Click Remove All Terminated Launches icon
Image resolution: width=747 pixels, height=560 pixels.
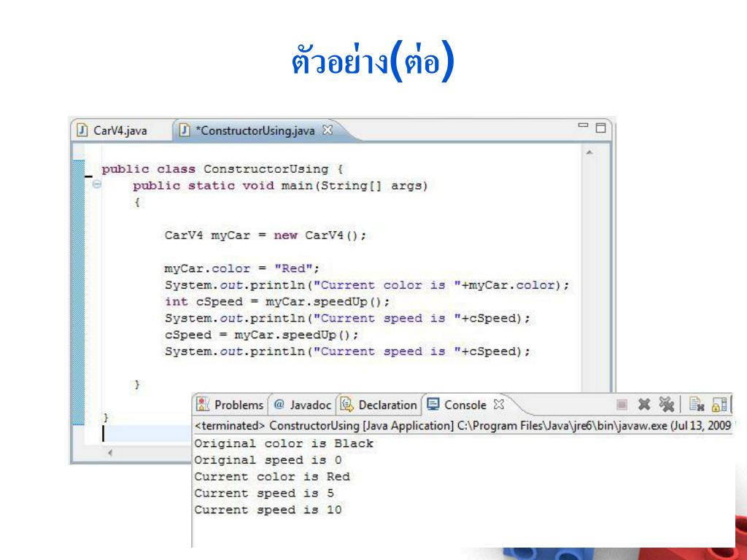(x=667, y=405)
